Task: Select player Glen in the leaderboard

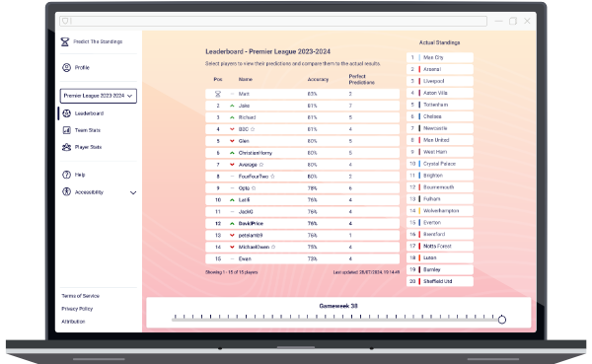Action: (x=303, y=141)
